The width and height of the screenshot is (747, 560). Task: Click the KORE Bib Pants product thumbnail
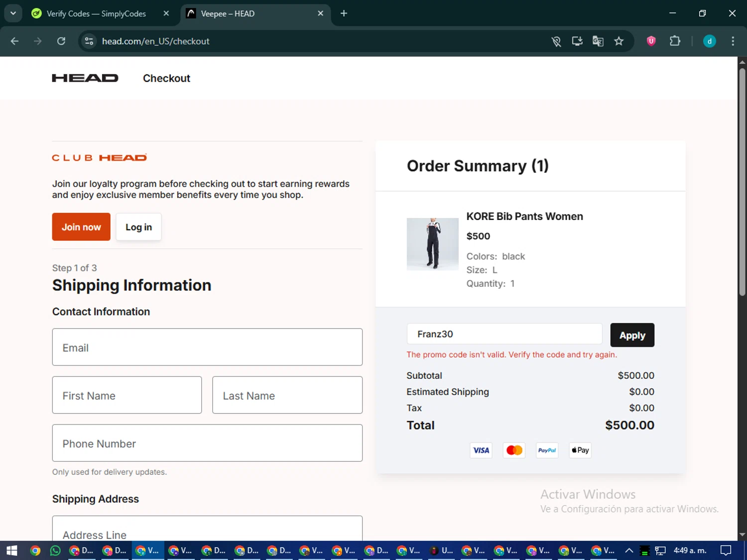tap(433, 244)
